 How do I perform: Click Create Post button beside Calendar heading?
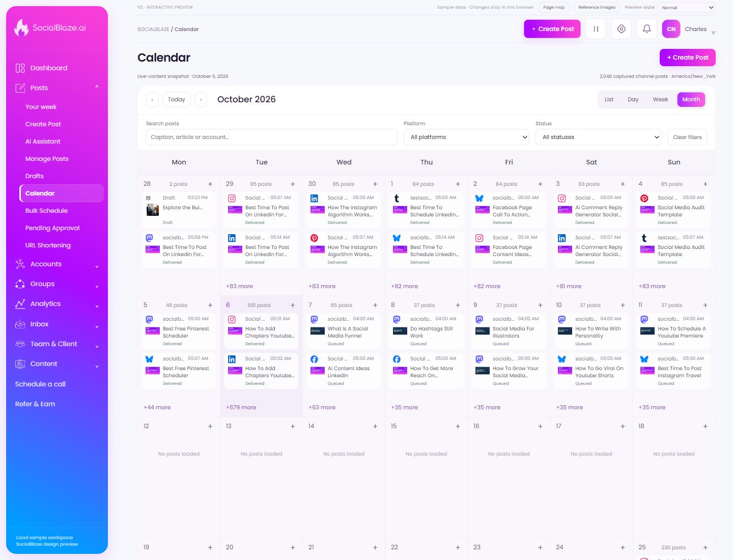coord(687,58)
